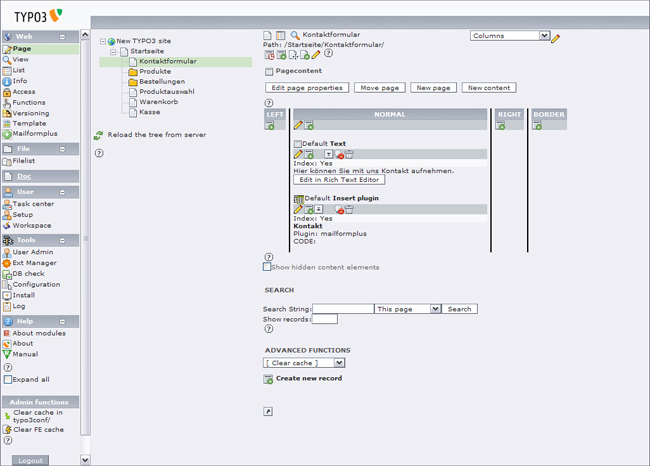Image resolution: width=650 pixels, height=466 pixels.
Task: Edit the Default Text content element pencil
Action: [297, 155]
